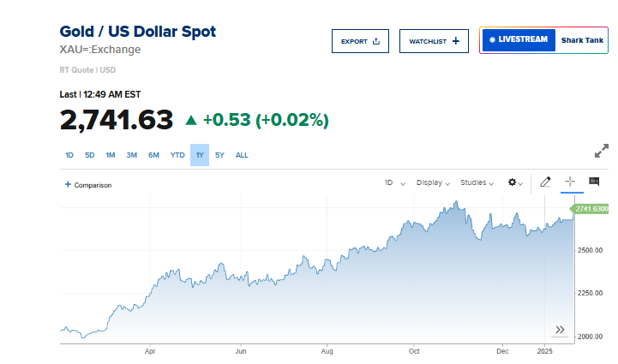Choose the 5Y time range
Viewport: 618px width, 364px height.
219,155
